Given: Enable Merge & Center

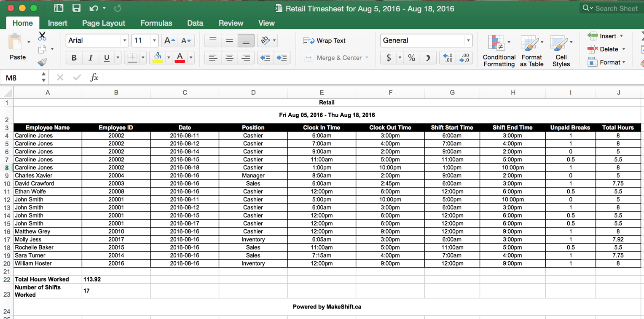Looking at the screenshot, I should [336, 57].
